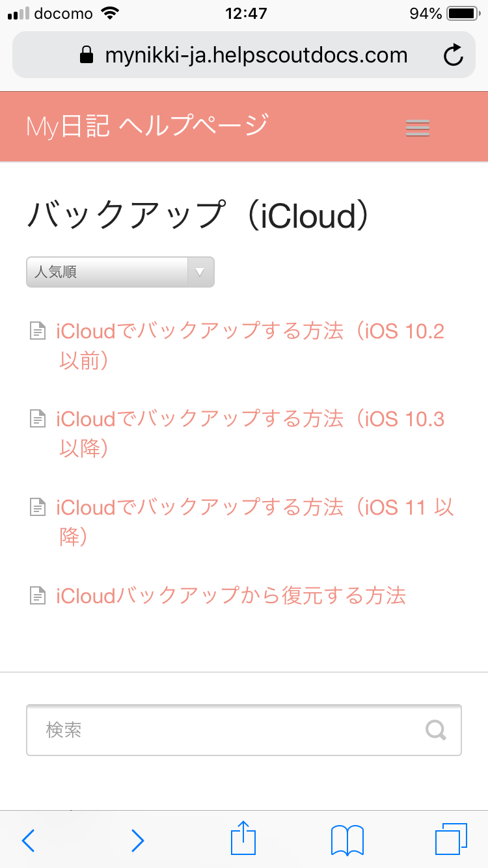Open iCloudバックアップから復元する方法 article

click(x=231, y=595)
